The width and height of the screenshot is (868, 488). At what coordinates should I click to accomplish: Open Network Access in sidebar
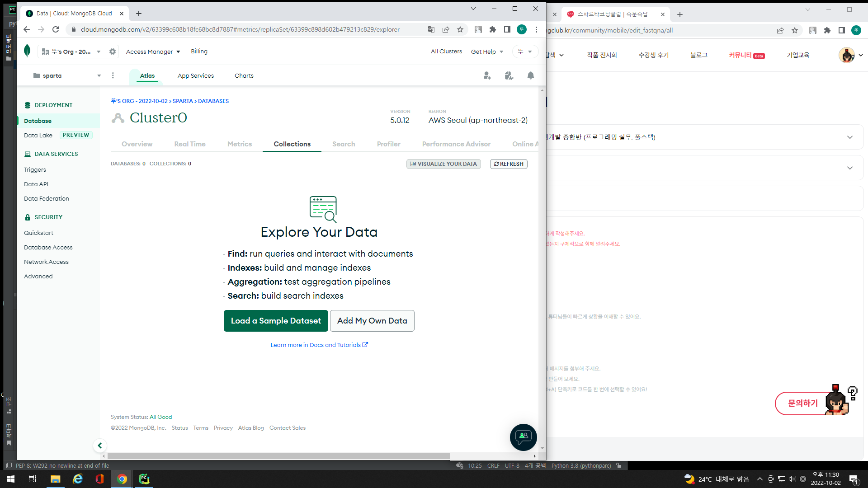coord(46,262)
